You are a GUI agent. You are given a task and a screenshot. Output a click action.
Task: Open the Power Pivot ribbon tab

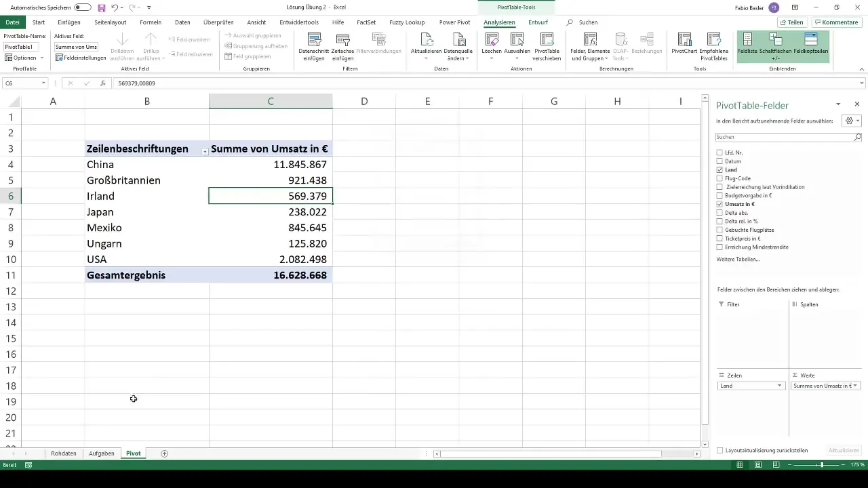click(x=455, y=22)
